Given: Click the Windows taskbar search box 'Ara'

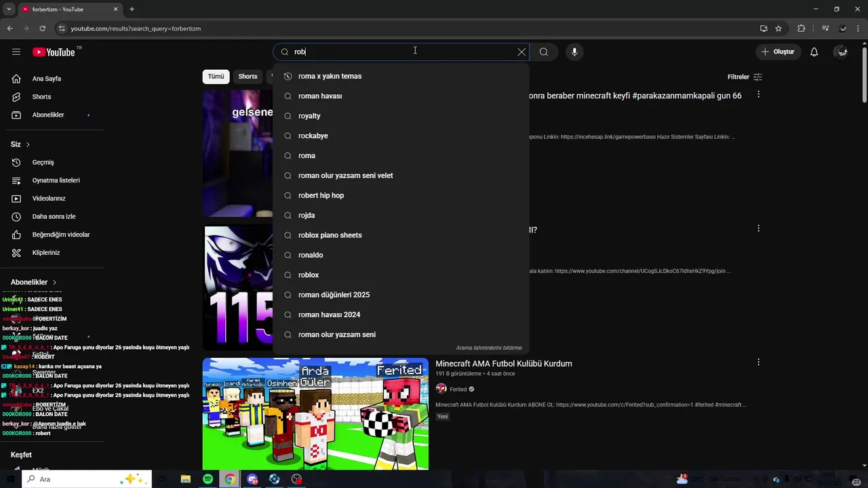Looking at the screenshot, I should [x=87, y=479].
